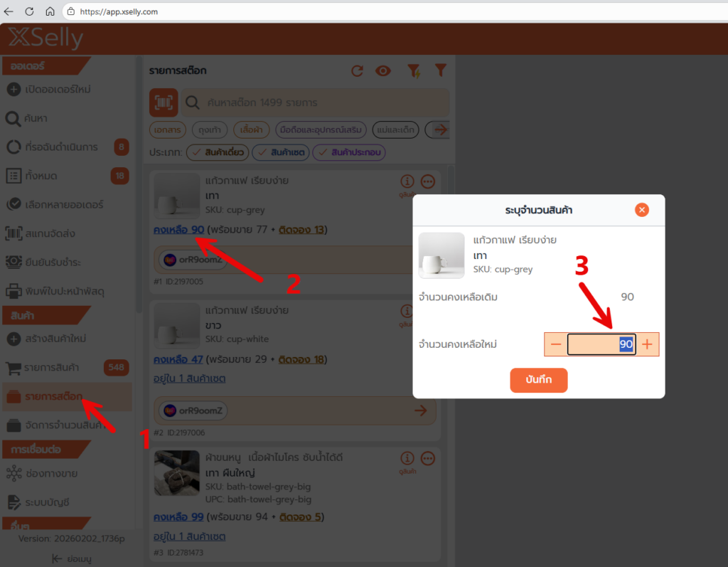Toggle the สินค้าเดี่ยว type filter
The height and width of the screenshot is (567, 728).
point(217,153)
